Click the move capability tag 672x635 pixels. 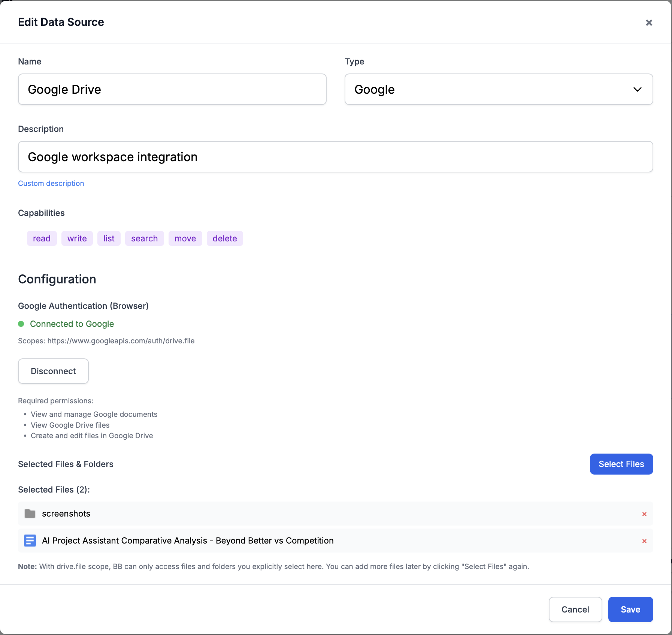(x=185, y=238)
